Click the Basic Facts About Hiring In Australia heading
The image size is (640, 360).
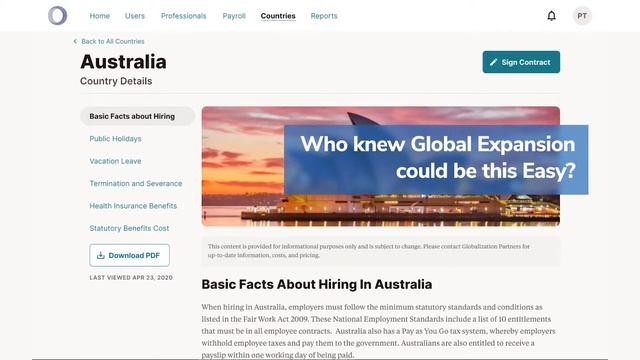[x=317, y=284]
